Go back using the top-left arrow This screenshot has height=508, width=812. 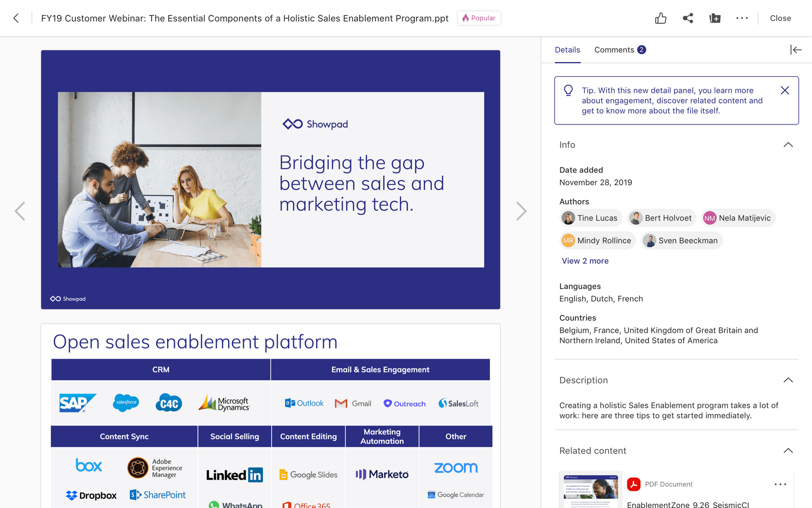pyautogui.click(x=16, y=18)
